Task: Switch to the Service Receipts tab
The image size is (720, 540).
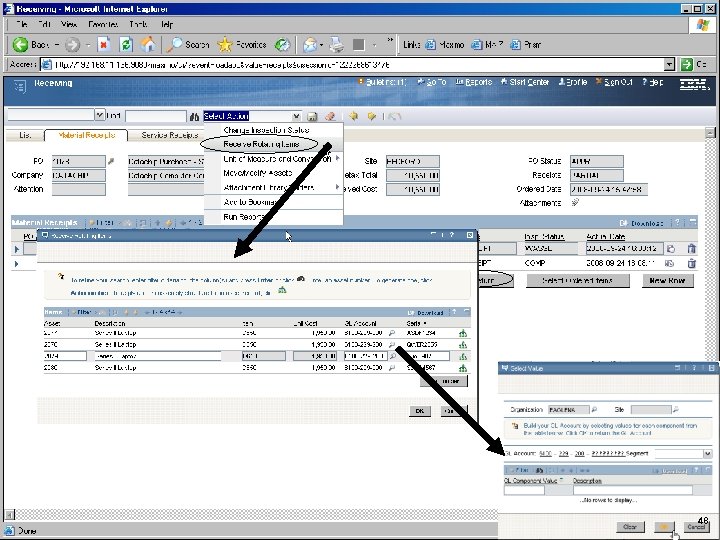Action: click(170, 135)
